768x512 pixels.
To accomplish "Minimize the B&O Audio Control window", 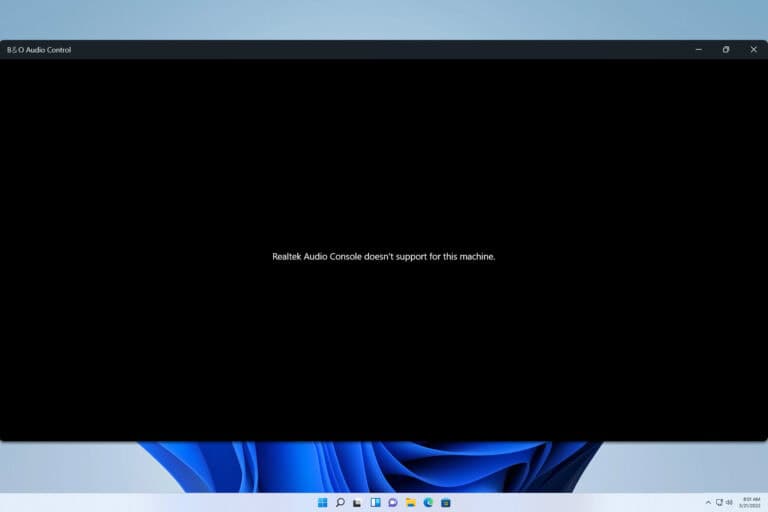I will click(699, 49).
